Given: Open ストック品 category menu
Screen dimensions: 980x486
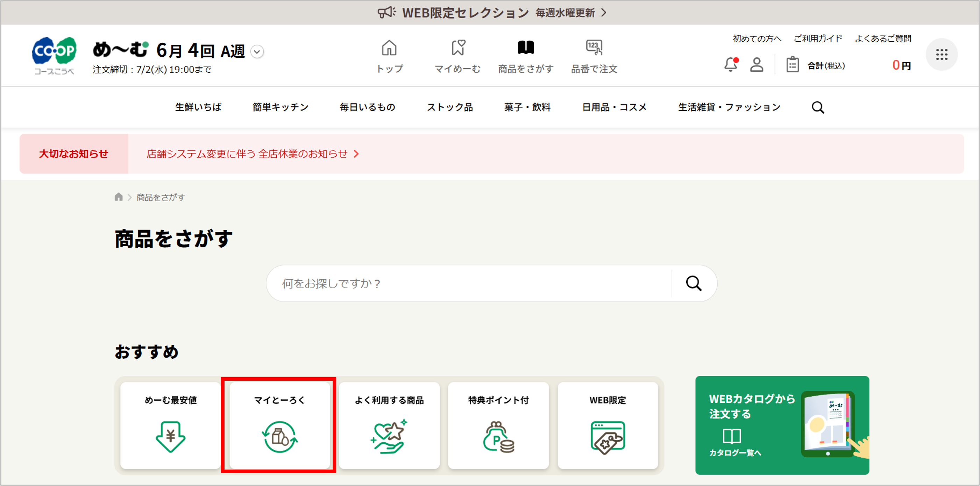Looking at the screenshot, I should [450, 107].
